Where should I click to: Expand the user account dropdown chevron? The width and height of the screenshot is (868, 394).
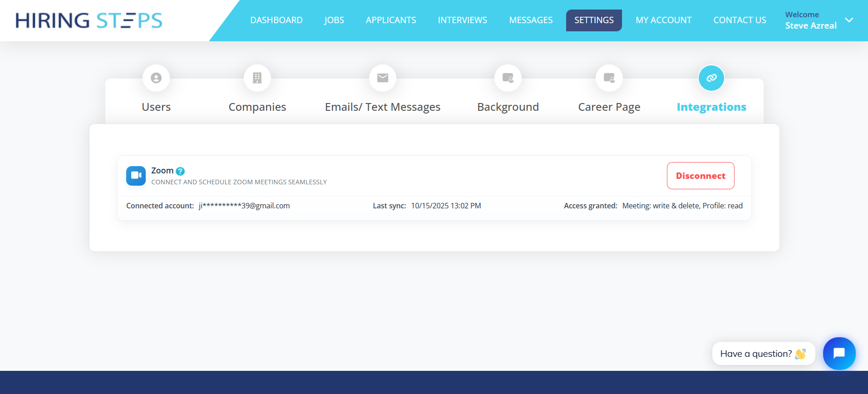click(x=849, y=20)
